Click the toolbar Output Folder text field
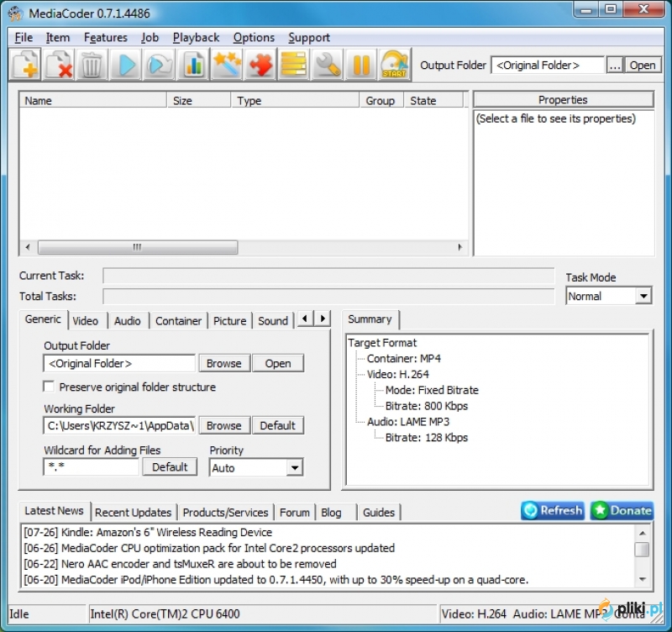Image resolution: width=672 pixels, height=632 pixels. point(548,66)
